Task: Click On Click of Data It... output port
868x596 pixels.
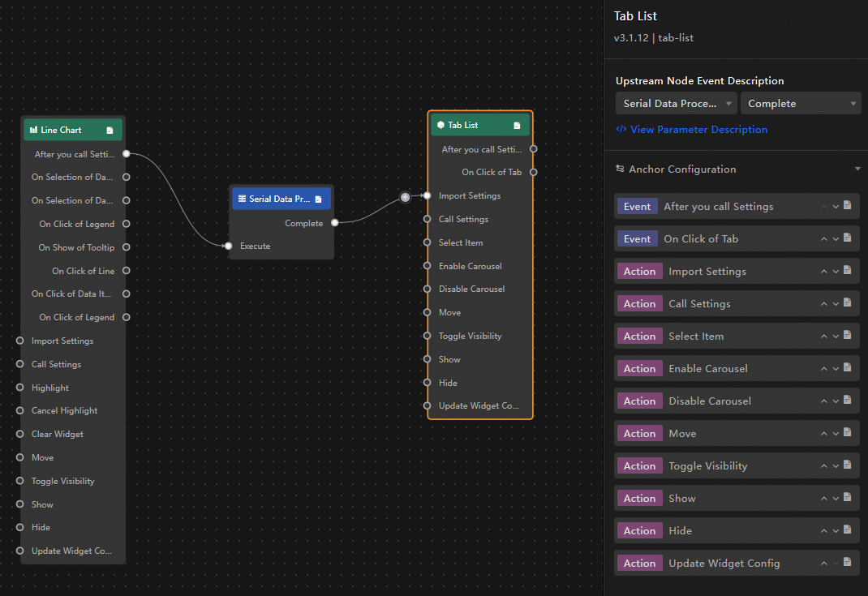Action: click(x=127, y=294)
